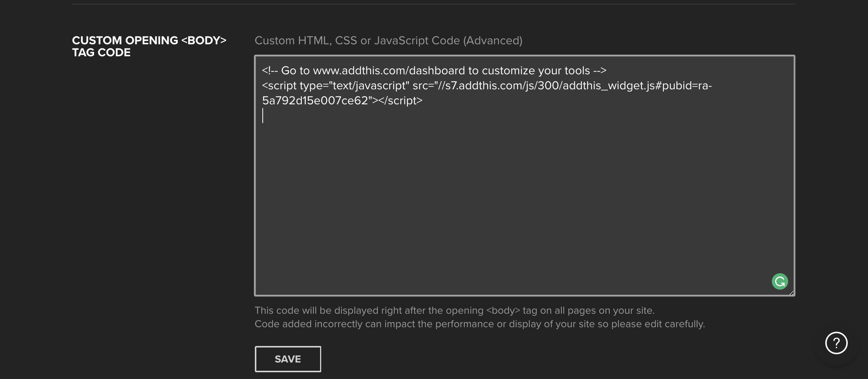Place cursor on the HTML comment line

[434, 71]
